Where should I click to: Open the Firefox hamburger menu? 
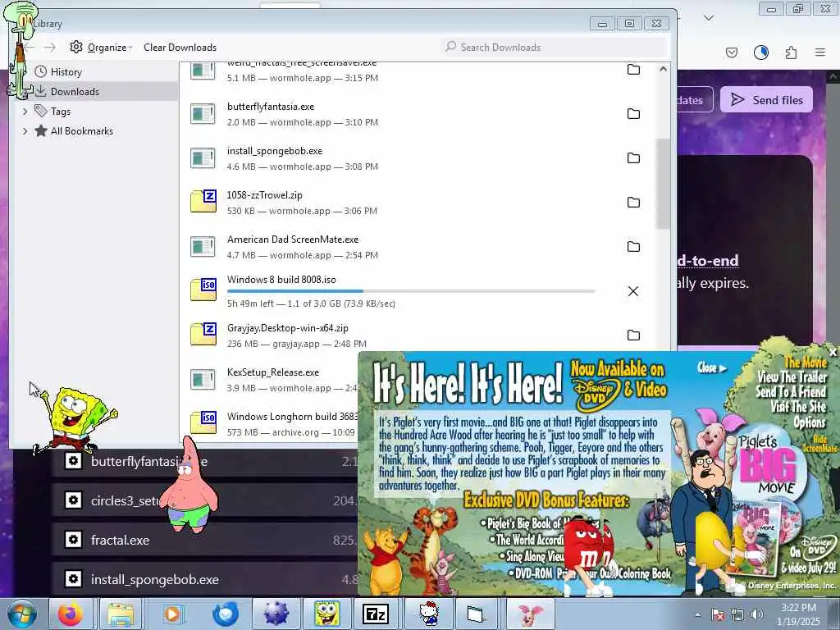pos(820,52)
